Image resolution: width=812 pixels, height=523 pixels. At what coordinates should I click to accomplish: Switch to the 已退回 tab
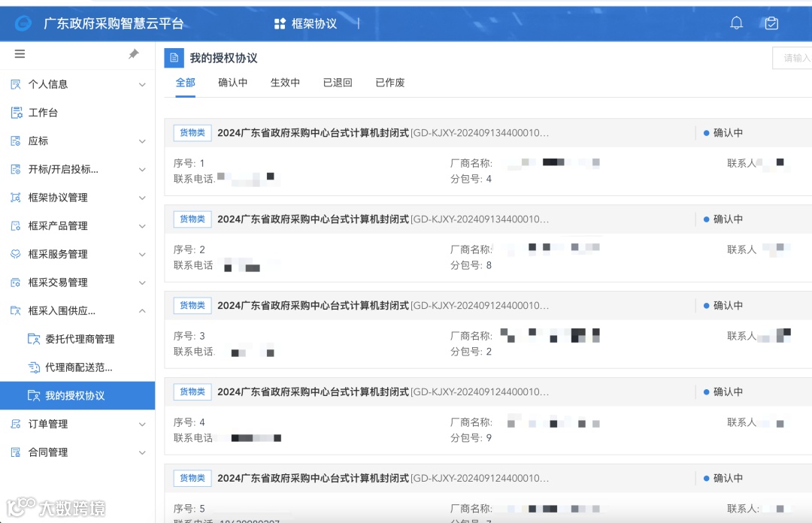pos(338,83)
